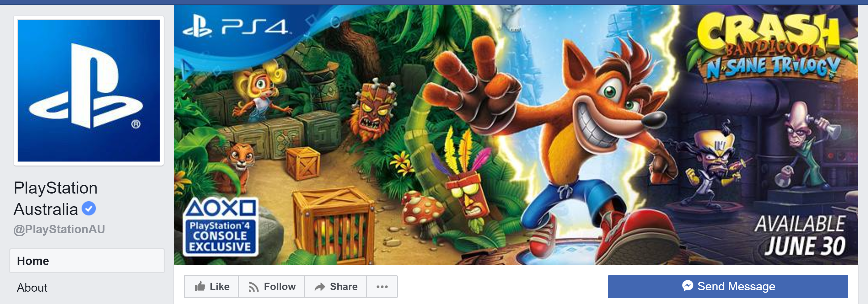Click the thumbs-up icon on the Like button

[199, 287]
